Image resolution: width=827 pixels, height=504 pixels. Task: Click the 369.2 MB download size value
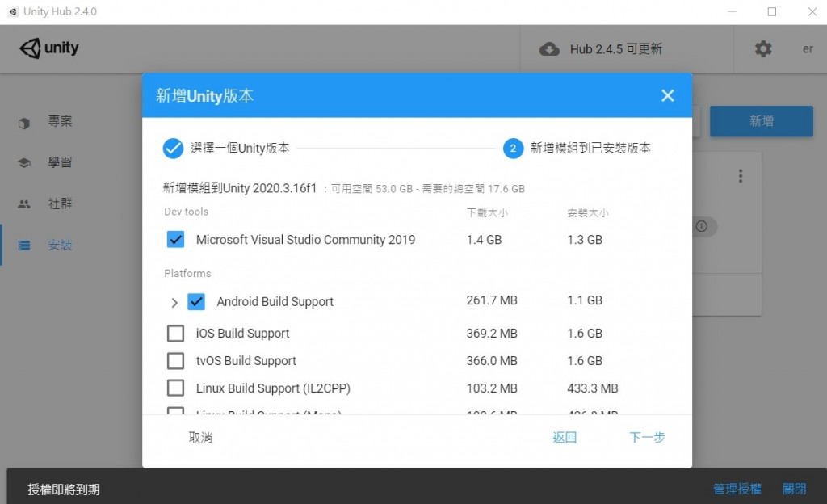click(x=492, y=334)
